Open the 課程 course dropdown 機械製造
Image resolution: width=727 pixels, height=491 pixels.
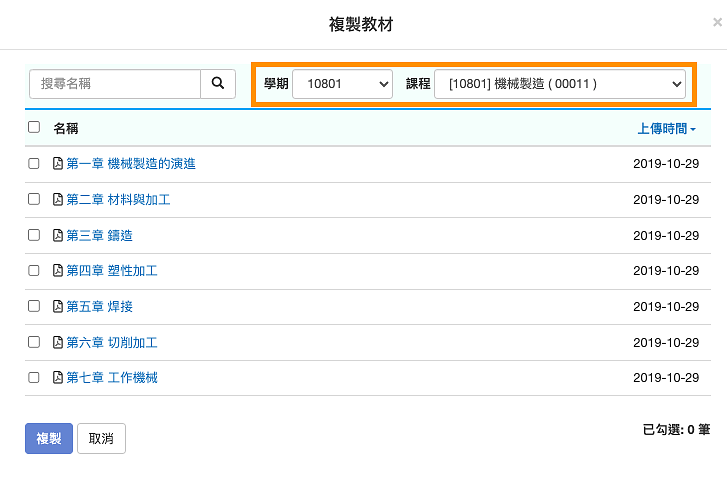pos(560,84)
